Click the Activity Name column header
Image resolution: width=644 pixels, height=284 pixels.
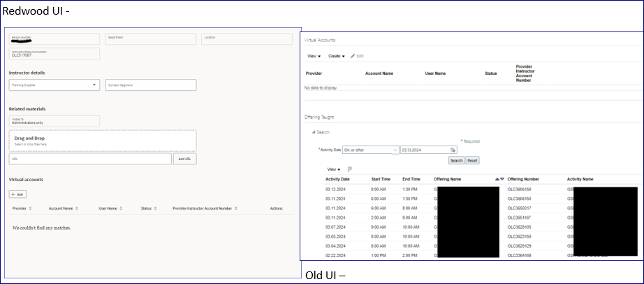[x=580, y=180]
